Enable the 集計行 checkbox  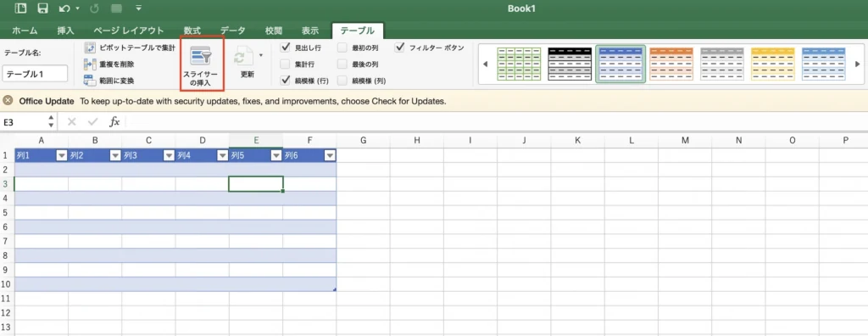(285, 64)
